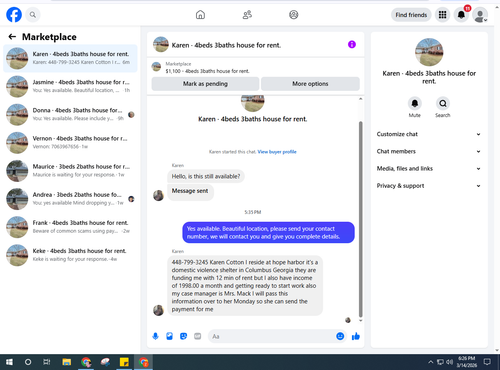Show hidden system tray icons
500x370 pixels.
tap(430, 362)
